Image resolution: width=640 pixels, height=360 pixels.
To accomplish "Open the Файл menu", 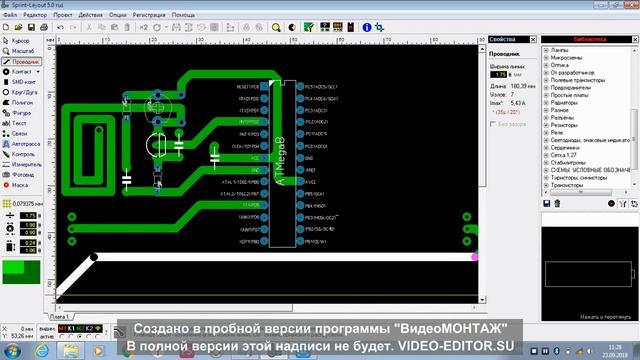I will pyautogui.click(x=10, y=15).
